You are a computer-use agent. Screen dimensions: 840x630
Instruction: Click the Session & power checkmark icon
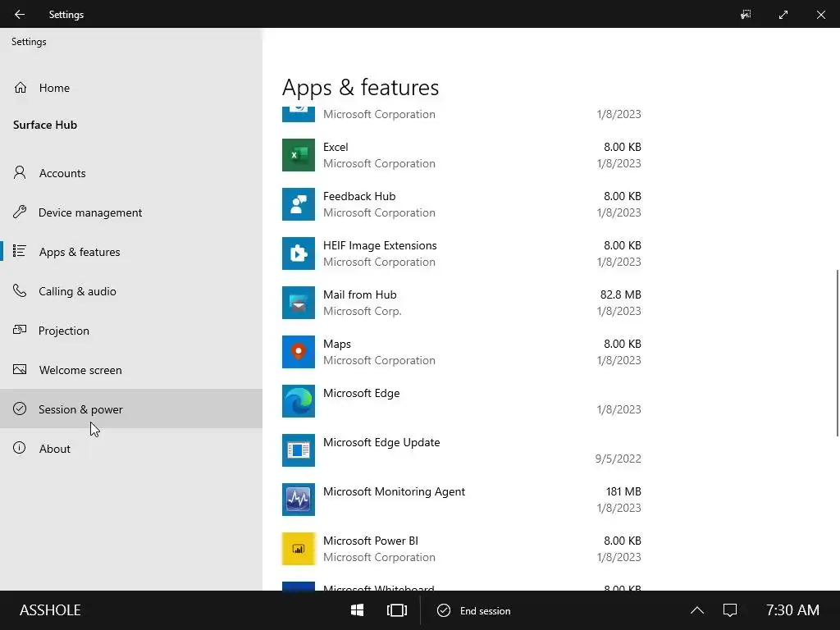point(20,409)
